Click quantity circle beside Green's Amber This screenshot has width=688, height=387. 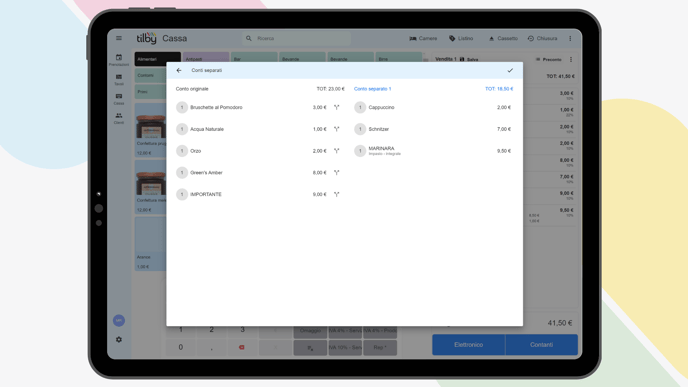pos(182,173)
